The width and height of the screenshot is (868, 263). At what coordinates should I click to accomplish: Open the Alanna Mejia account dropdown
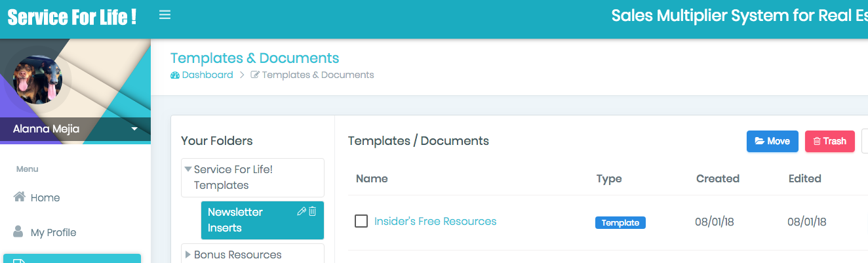click(134, 129)
